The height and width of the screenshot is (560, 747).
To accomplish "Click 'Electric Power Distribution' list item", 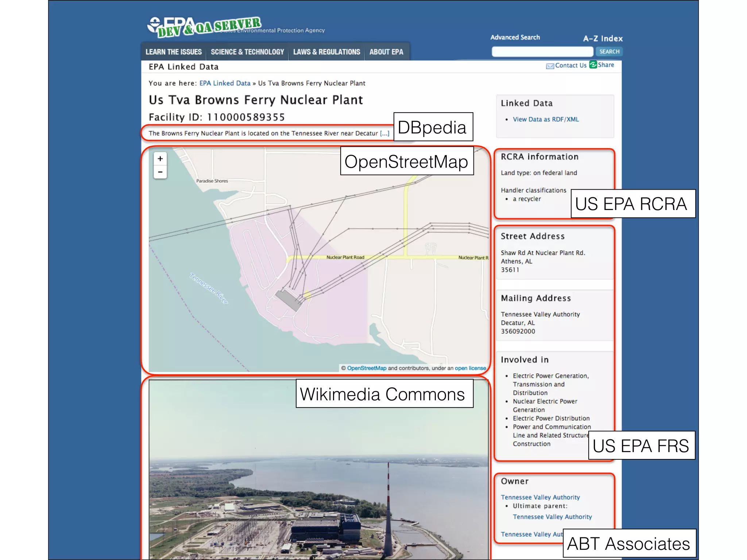I will pos(551,418).
